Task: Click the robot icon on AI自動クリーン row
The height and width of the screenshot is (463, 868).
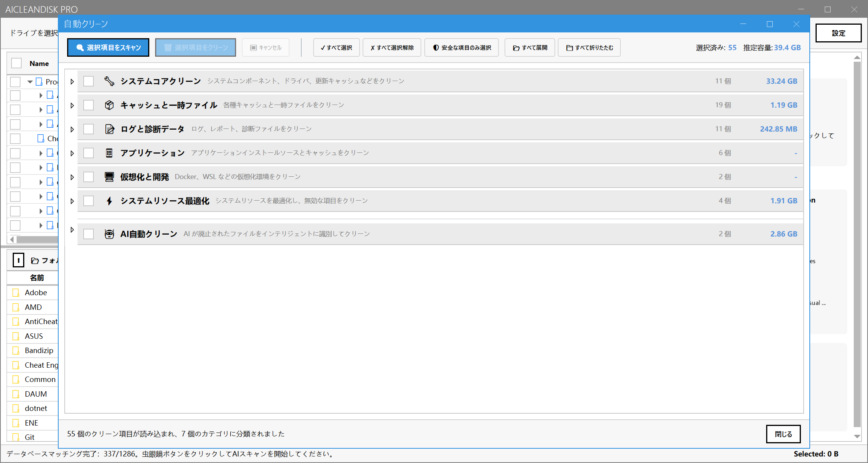Action: click(110, 234)
